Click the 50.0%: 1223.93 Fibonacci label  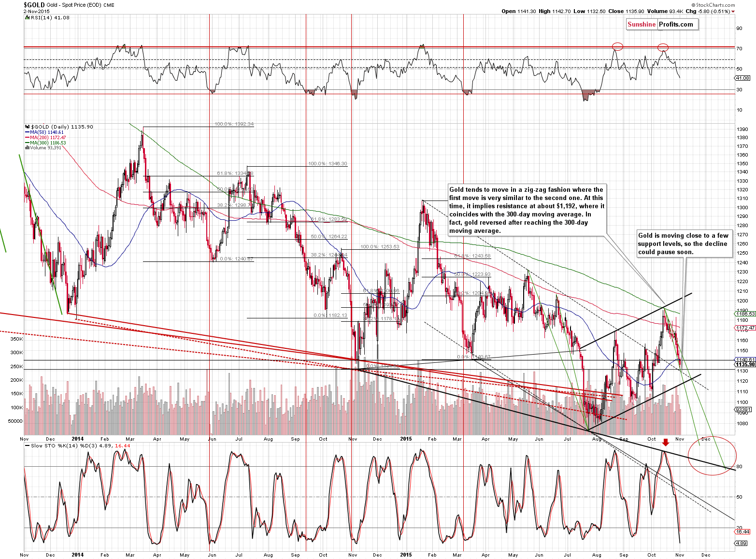472,274
